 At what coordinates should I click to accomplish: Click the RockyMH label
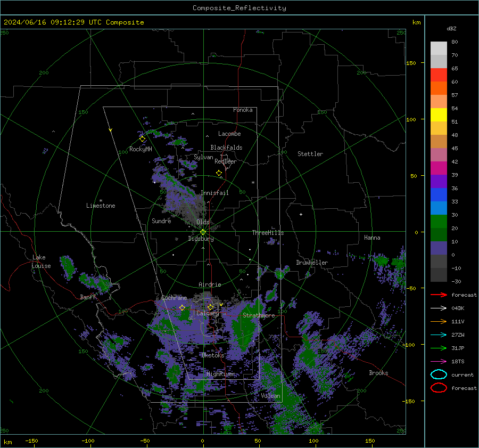pos(141,149)
